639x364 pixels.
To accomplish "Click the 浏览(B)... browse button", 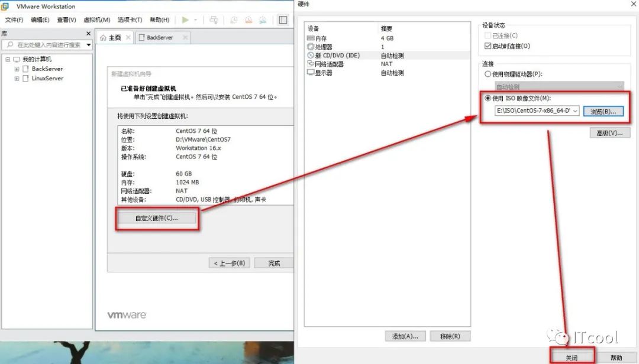I will tap(603, 111).
